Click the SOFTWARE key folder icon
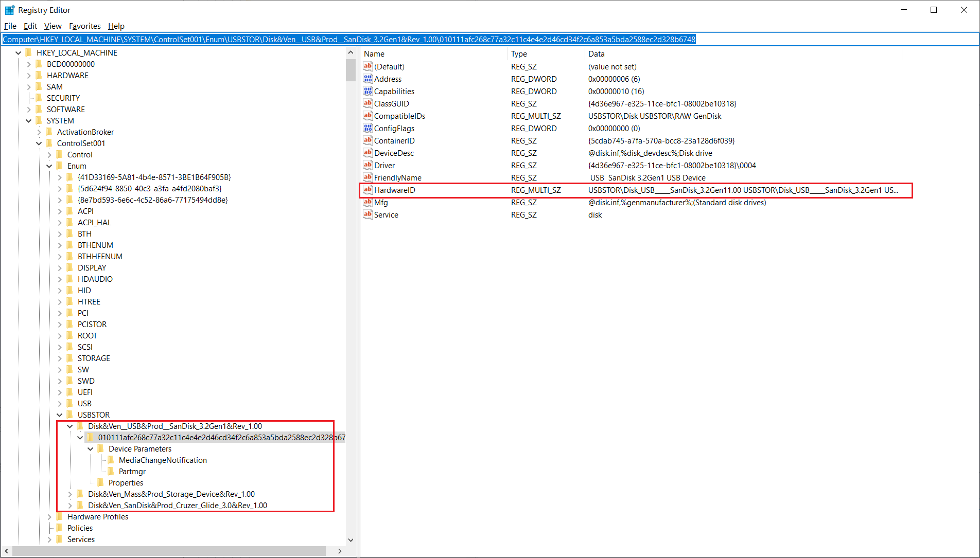Image resolution: width=980 pixels, height=558 pixels. click(39, 109)
